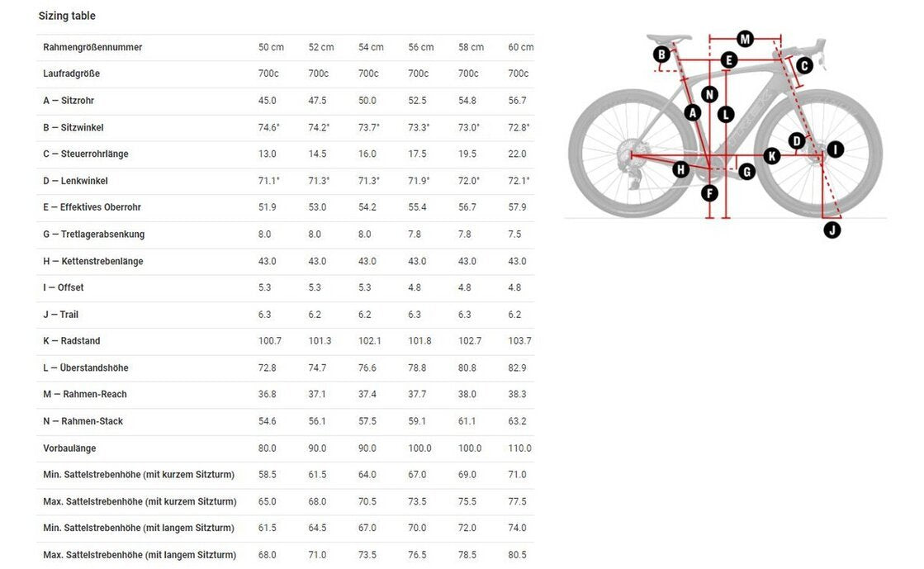This screenshot has width=924, height=569.
Task: Click the J trail marker
Action: [832, 230]
